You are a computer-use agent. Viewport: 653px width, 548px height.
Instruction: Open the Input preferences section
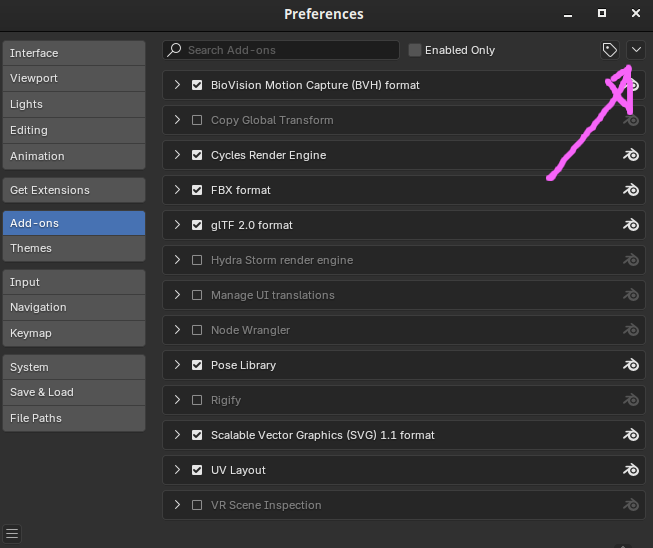[x=74, y=282]
